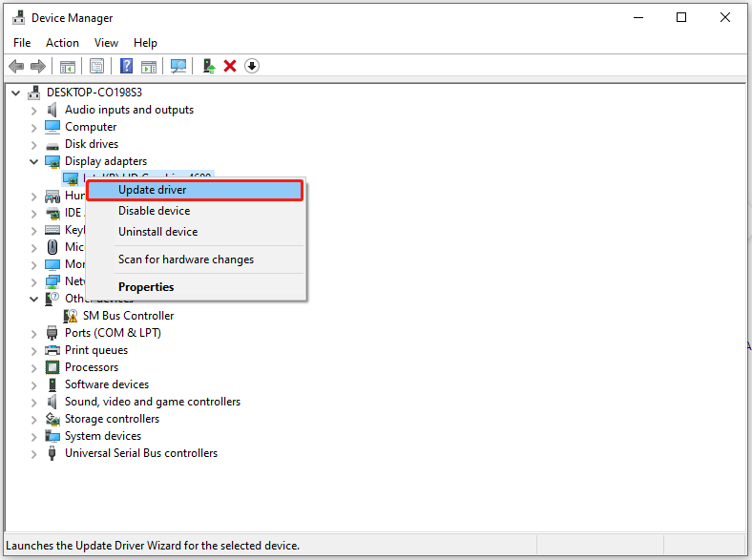The height and width of the screenshot is (560, 752).
Task: Click the Disable device down-arrow icon
Action: [252, 66]
